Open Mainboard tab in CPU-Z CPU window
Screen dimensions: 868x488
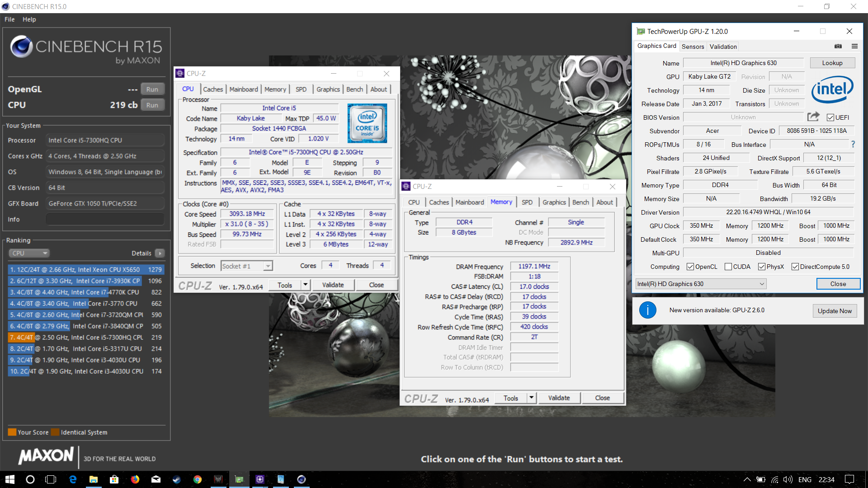point(244,89)
